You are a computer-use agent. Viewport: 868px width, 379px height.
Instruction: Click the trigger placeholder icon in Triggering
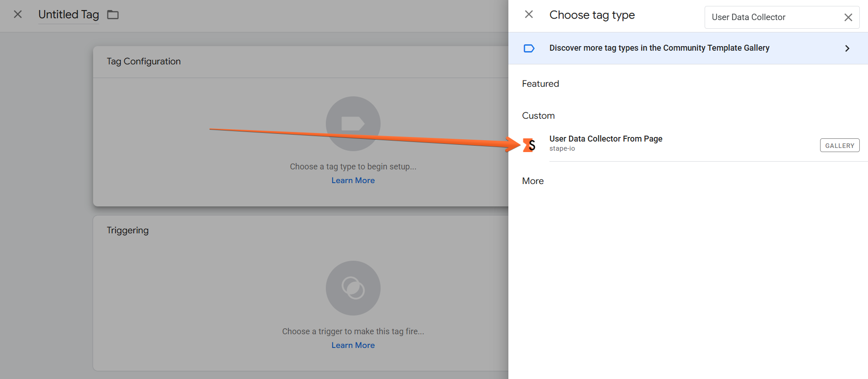tap(353, 288)
